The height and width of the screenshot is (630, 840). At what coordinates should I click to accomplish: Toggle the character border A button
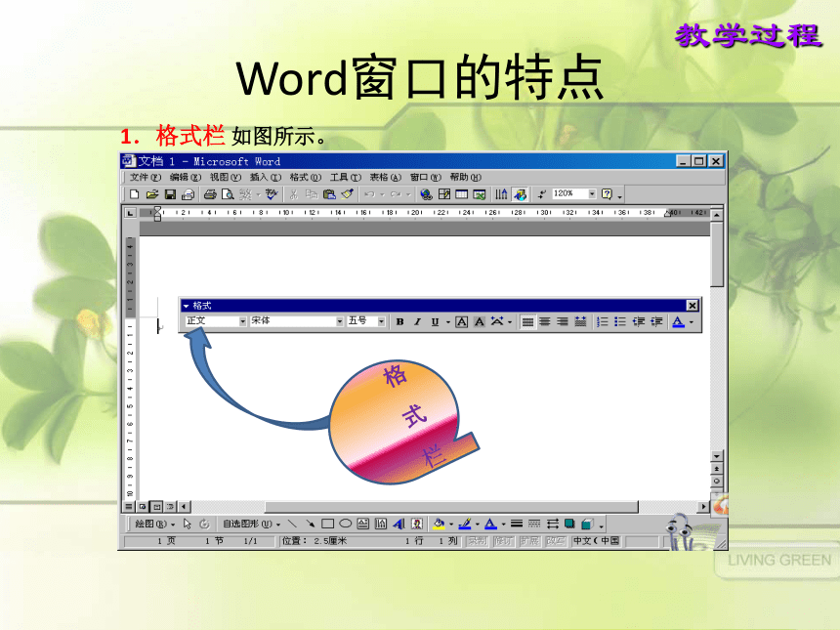coord(462,321)
